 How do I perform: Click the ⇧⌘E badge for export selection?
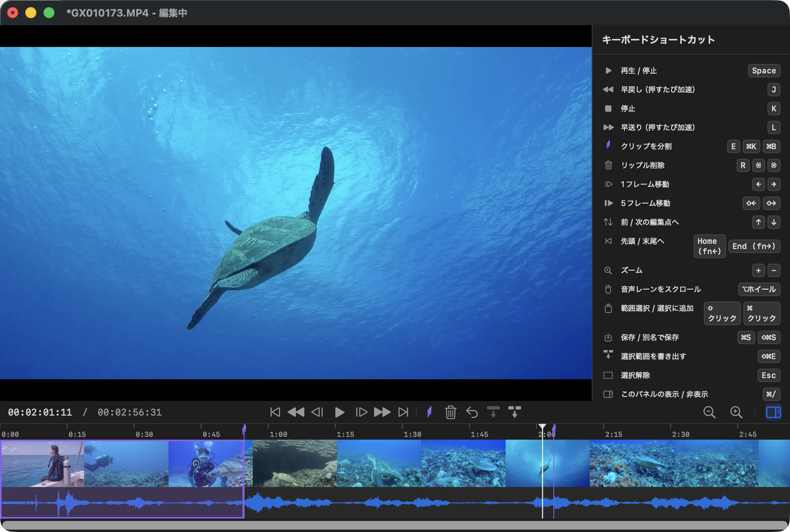coord(769,356)
